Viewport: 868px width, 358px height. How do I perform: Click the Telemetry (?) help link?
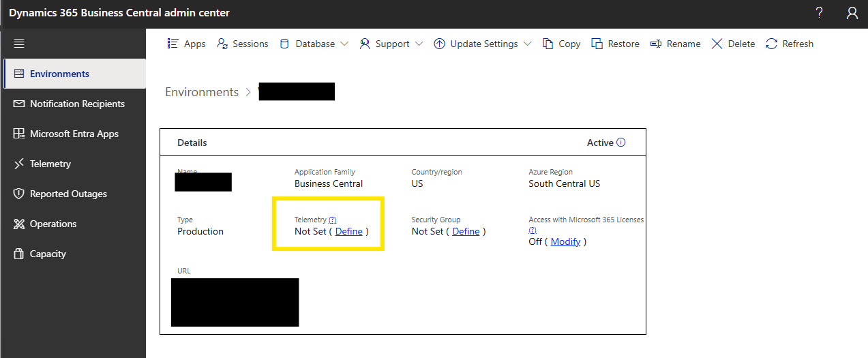[333, 220]
